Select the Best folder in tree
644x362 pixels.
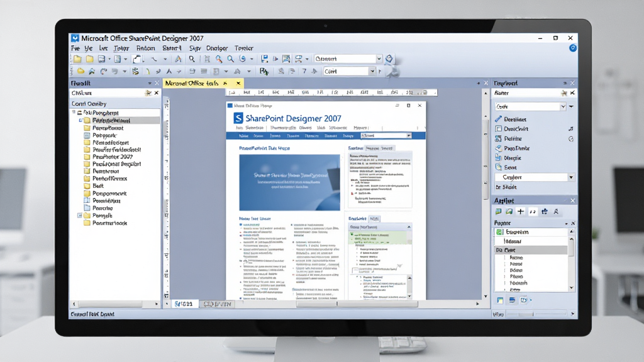[x=94, y=186]
